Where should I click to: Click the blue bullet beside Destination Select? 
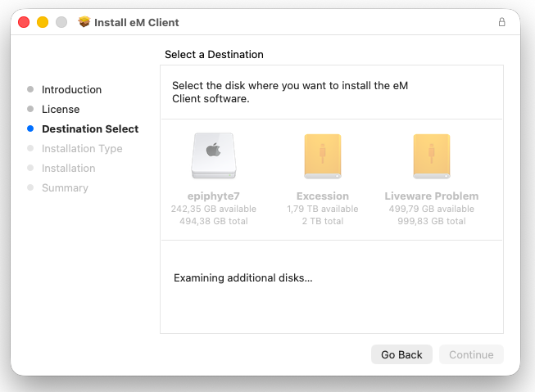pyautogui.click(x=30, y=129)
